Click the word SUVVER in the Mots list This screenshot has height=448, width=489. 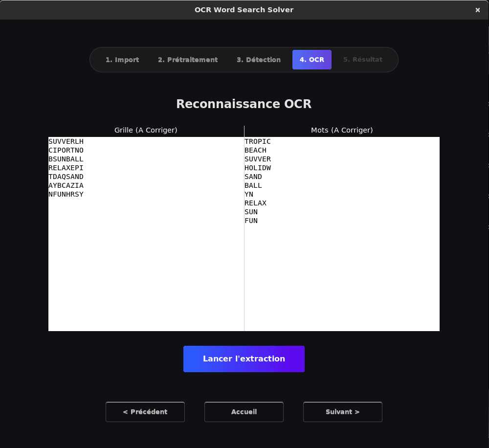coord(258,159)
